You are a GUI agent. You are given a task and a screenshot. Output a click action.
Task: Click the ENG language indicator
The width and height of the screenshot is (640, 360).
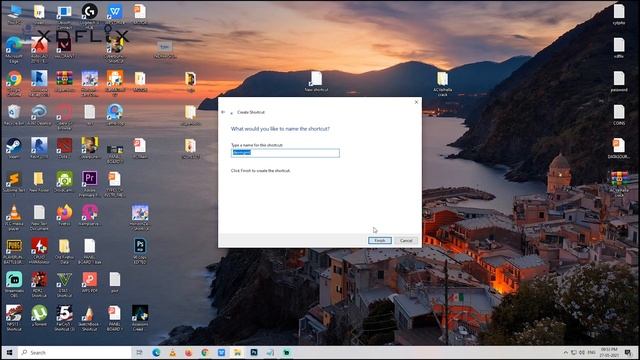tap(592, 352)
